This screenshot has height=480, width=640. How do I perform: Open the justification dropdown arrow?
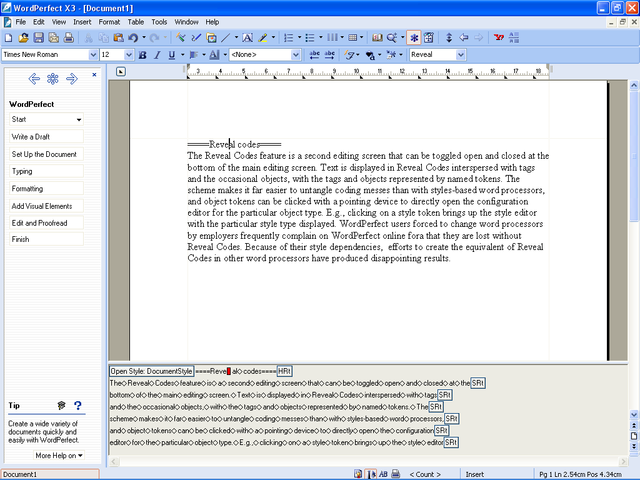click(x=204, y=55)
